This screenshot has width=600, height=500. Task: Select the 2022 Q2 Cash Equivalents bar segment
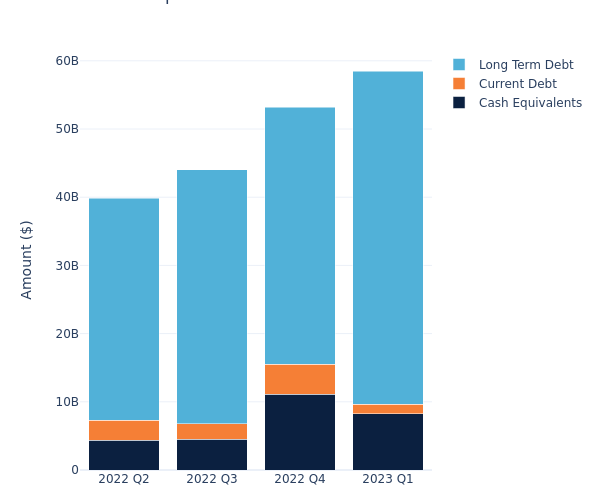(124, 455)
